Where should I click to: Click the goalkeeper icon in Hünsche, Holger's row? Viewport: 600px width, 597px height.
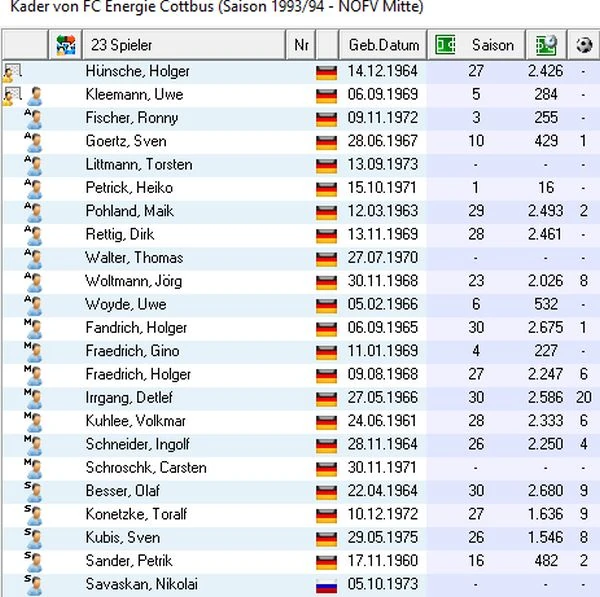click(12, 73)
